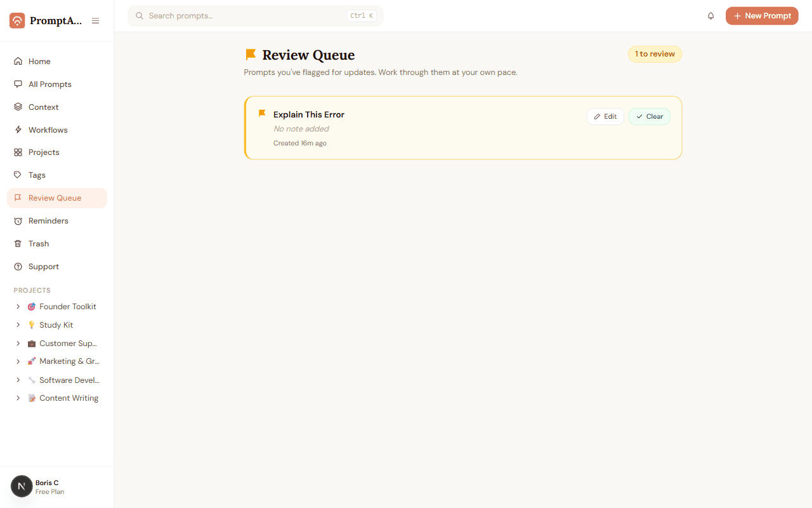Viewport: 812px width, 508px height.
Task: Click the Software Development wrench emoji
Action: [32, 380]
